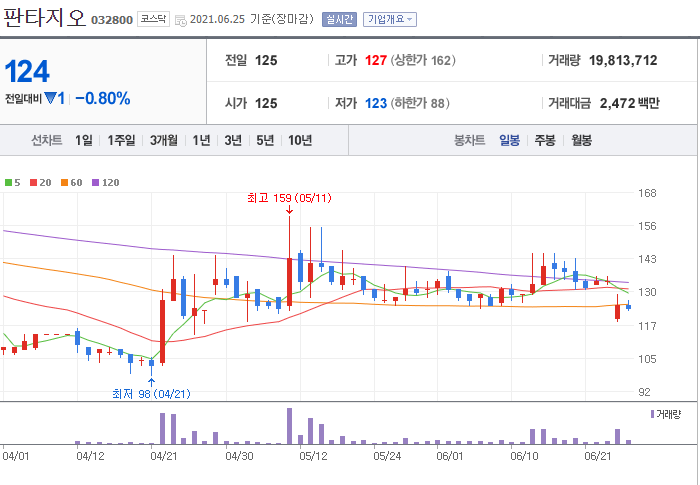700x485 pixels.
Task: Click the 전일 value 125
Action: [x=266, y=60]
